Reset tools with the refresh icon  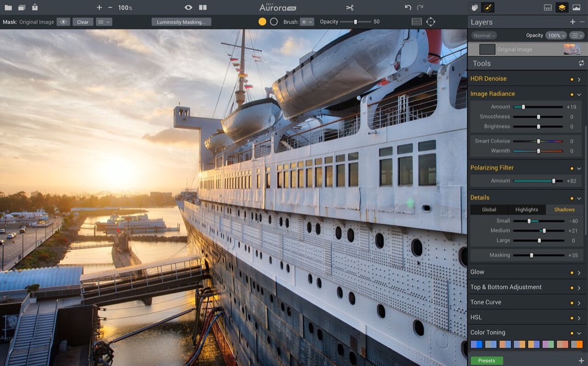pos(582,63)
